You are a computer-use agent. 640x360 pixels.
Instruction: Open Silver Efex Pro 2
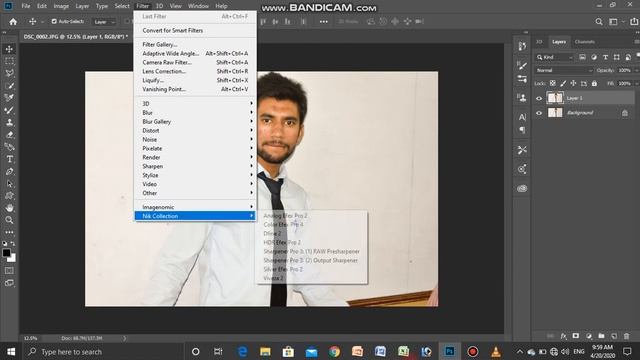(x=311, y=269)
